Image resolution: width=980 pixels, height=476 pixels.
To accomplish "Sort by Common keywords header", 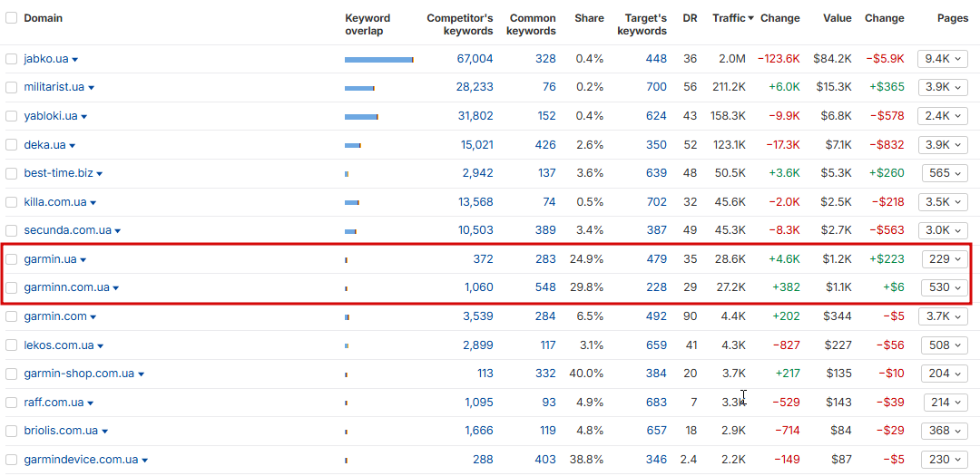I will tap(533, 24).
